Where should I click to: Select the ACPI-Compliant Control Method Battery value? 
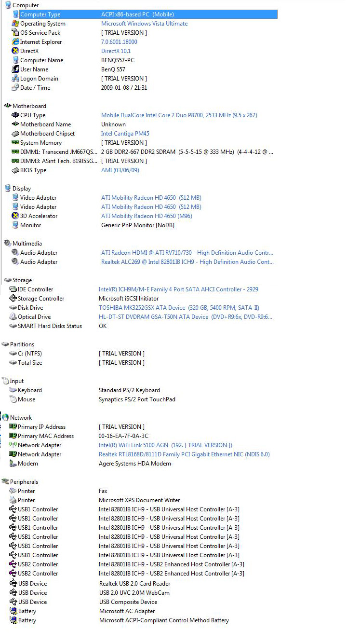tap(164, 620)
